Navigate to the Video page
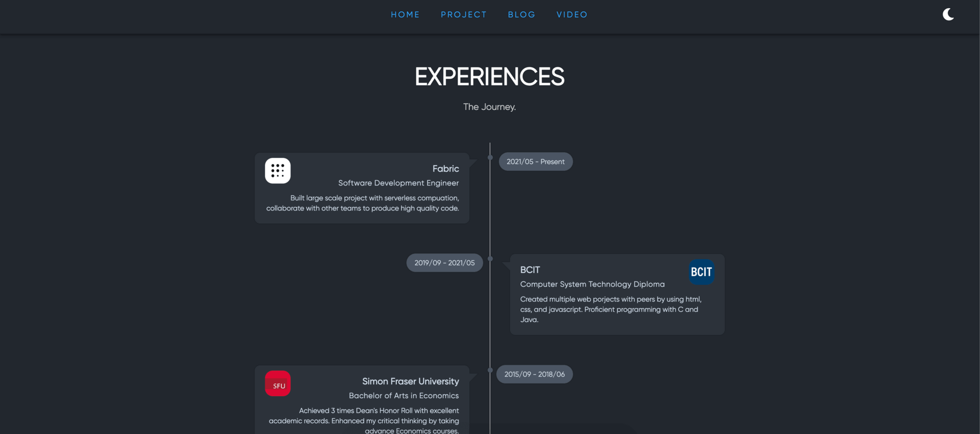This screenshot has height=434, width=980. (572, 15)
